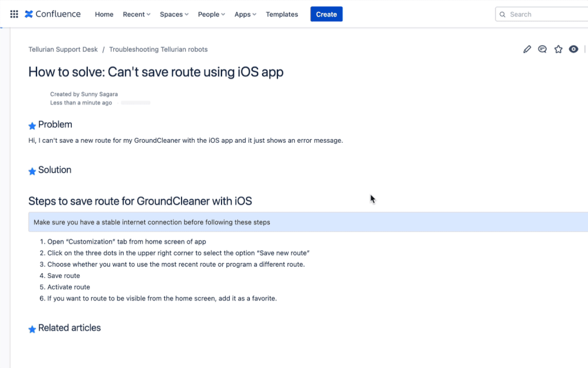
Task: Click the problem description sentence
Action: tap(186, 140)
